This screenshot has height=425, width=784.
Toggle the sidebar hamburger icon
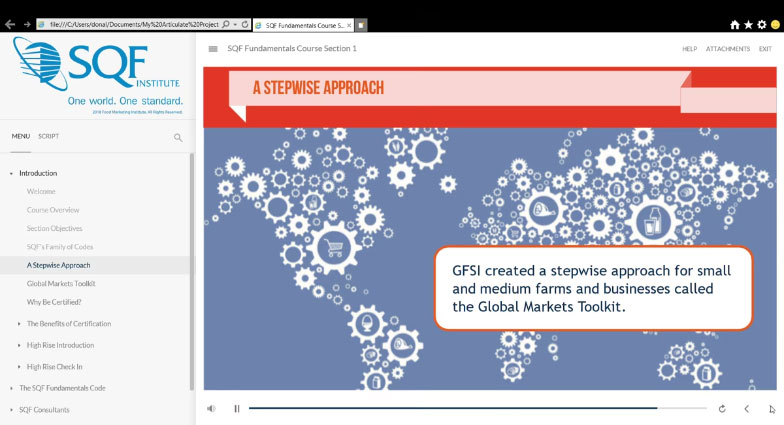pos(213,48)
